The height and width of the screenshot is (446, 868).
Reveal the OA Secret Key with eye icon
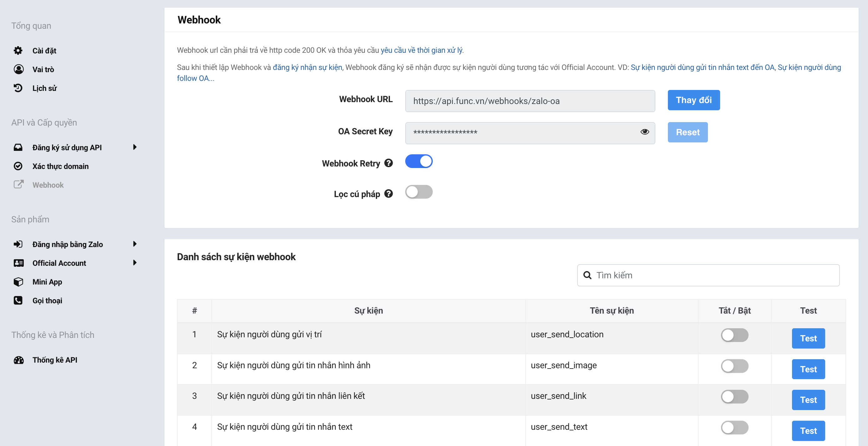coord(644,132)
